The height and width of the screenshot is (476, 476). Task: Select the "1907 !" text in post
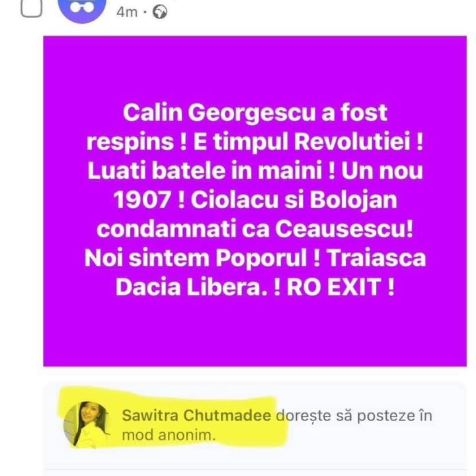[x=149, y=200]
